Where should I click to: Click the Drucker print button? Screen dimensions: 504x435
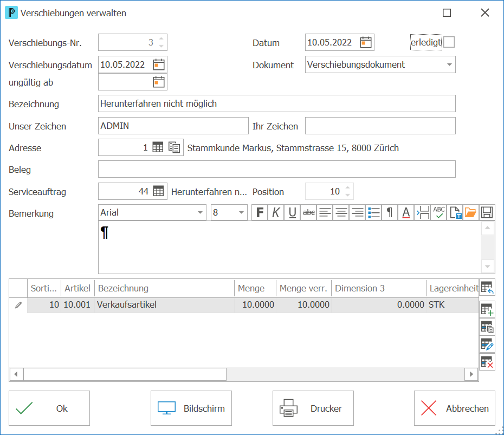pyautogui.click(x=313, y=408)
